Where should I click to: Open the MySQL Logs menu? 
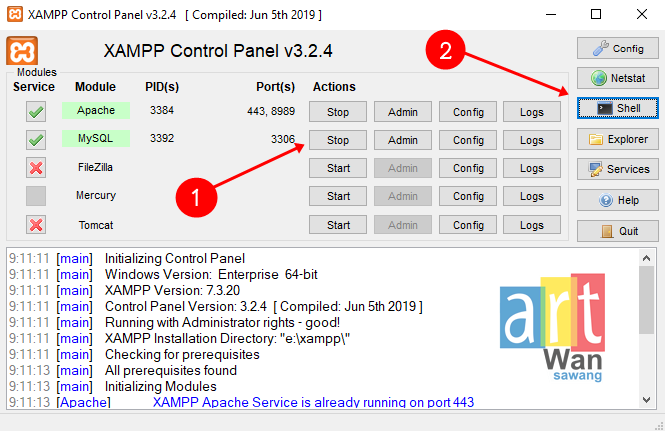[x=532, y=140]
